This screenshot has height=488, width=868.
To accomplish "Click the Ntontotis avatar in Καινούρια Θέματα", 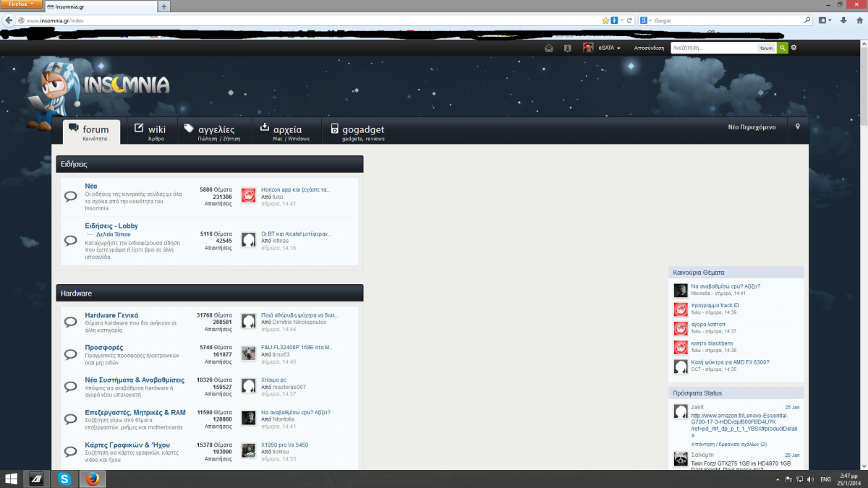I will click(681, 290).
